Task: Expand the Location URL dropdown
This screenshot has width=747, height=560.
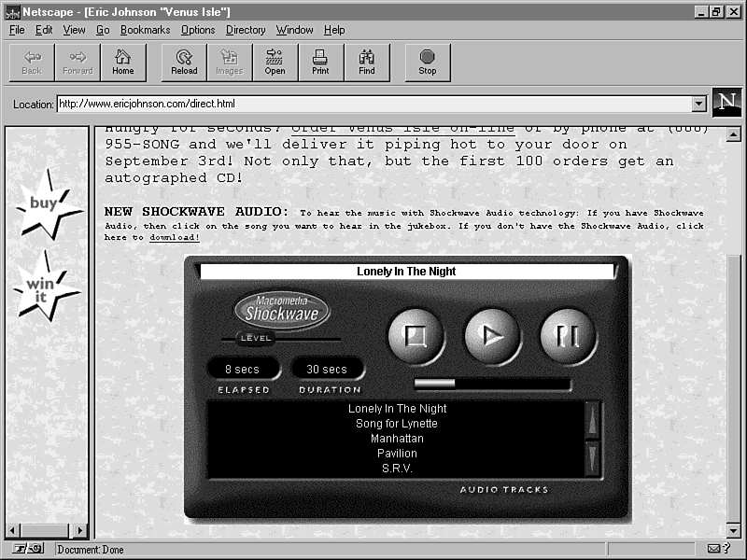Action: pos(698,104)
